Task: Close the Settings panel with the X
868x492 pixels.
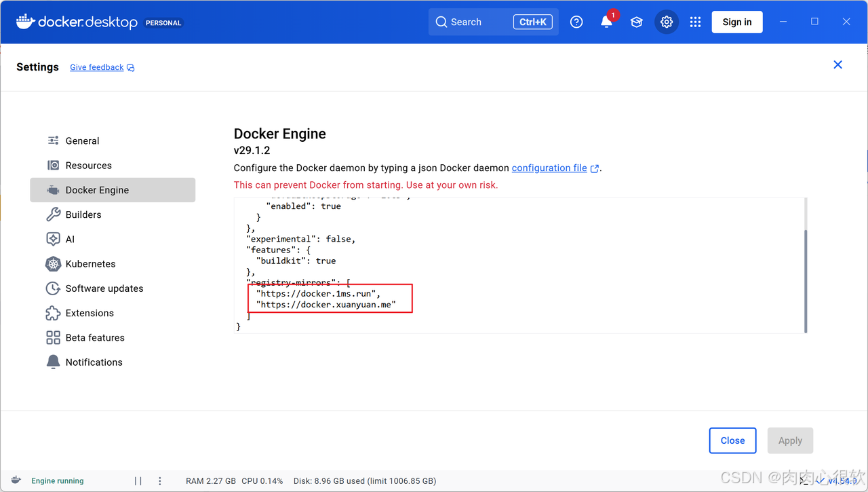Action: tap(838, 64)
